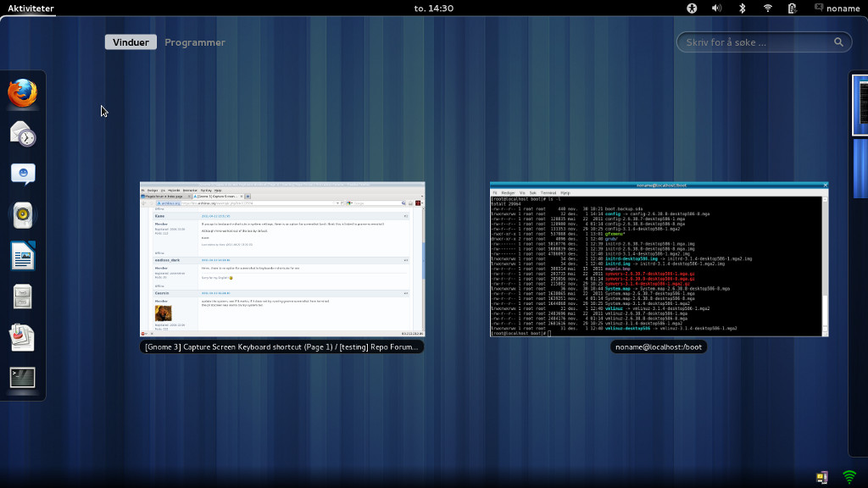The height and width of the screenshot is (488, 868).
Task: Open the noname user menu
Action: click(x=837, y=8)
